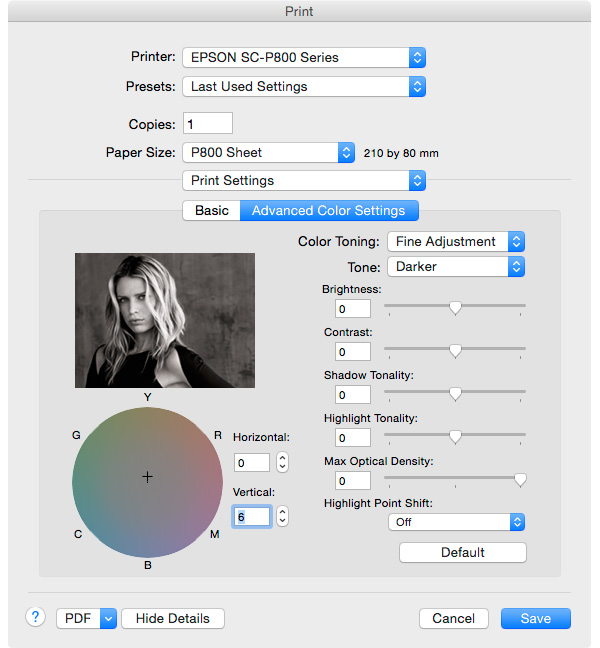Open the Paper Size dropdown

pyautogui.click(x=268, y=153)
